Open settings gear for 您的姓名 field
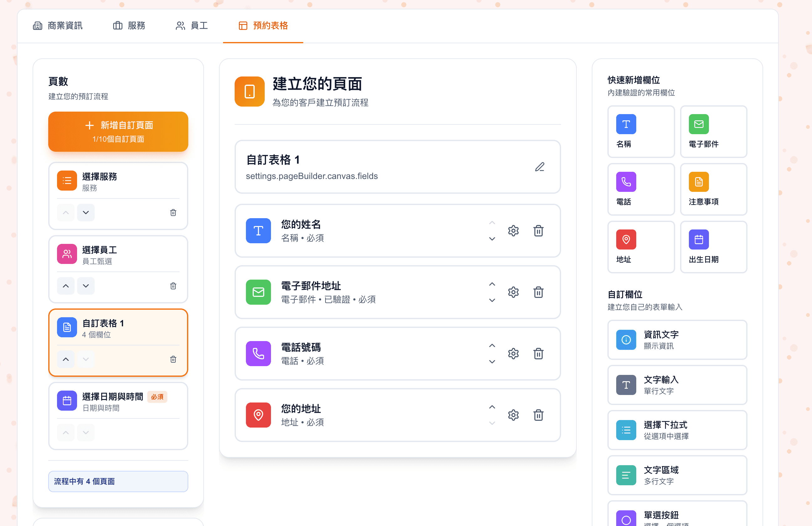 click(x=513, y=231)
